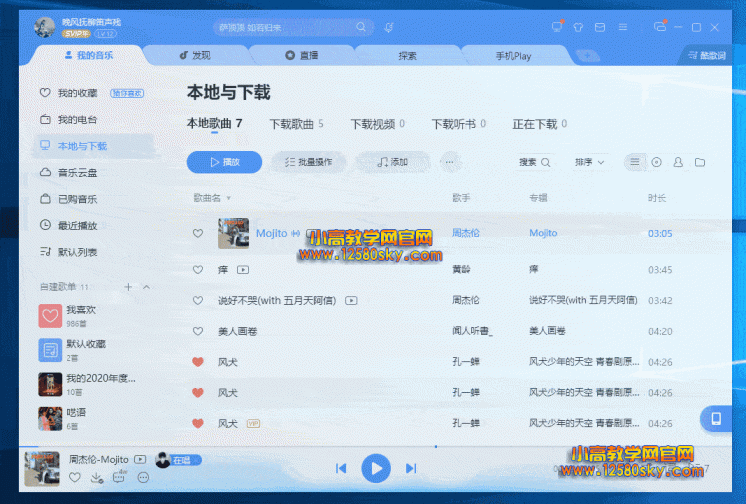Click the SVIP badge under username
This screenshot has height=504, width=746.
76,34
